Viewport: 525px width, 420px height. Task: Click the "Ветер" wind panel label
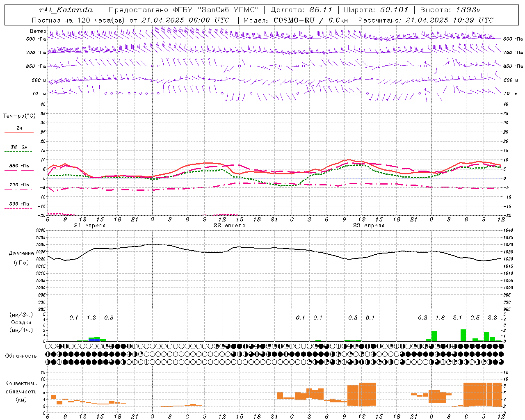click(x=38, y=31)
